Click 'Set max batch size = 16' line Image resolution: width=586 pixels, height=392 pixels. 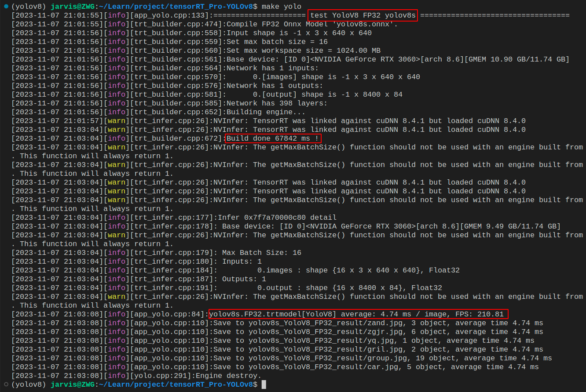pos(170,42)
